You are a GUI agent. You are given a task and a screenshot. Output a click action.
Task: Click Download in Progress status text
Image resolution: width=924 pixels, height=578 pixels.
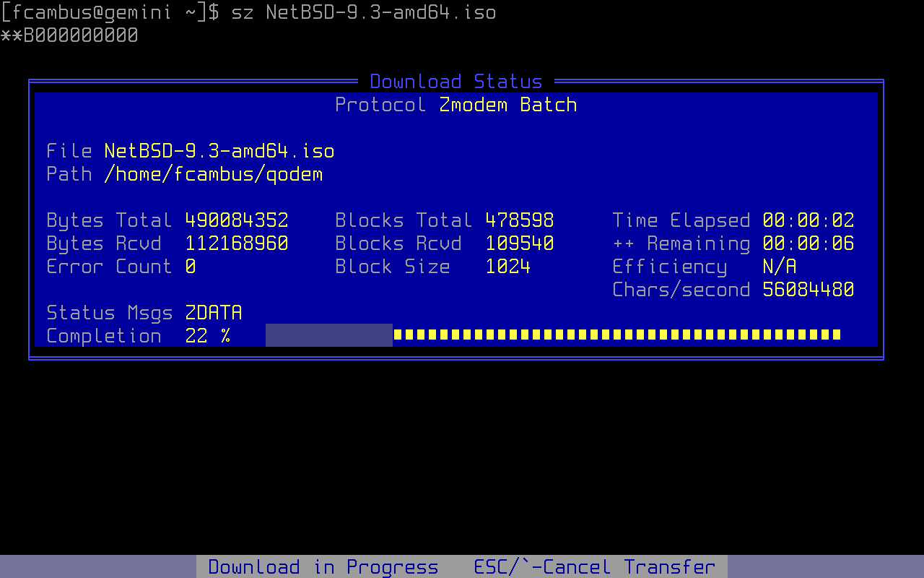(323, 567)
